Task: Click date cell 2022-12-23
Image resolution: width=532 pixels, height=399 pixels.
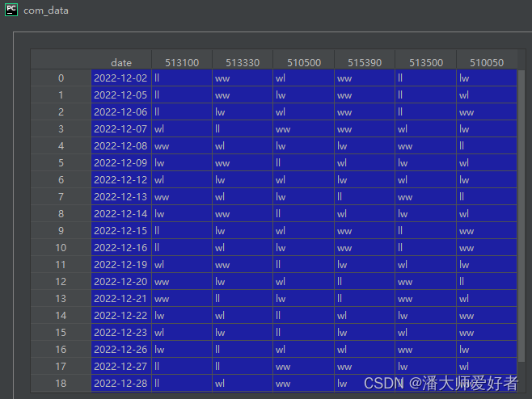Action: click(x=121, y=332)
